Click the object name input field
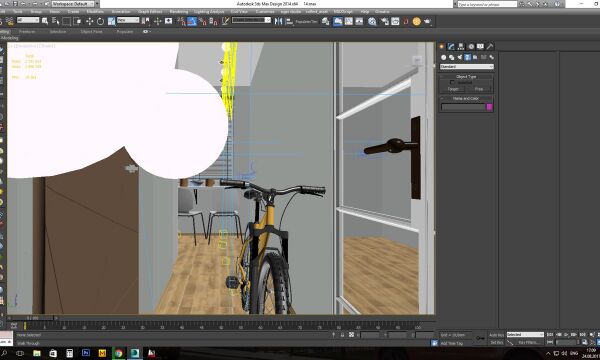 (463, 107)
